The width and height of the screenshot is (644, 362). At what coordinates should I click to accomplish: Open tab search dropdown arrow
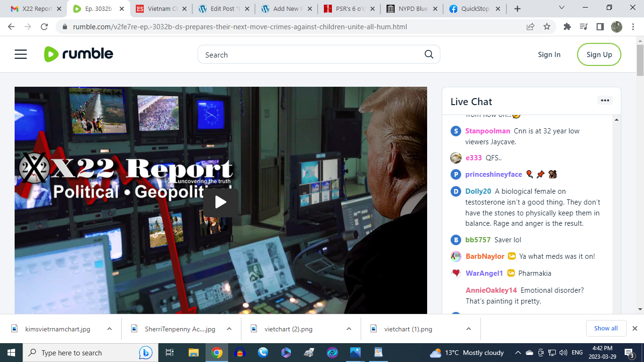pos(561,8)
